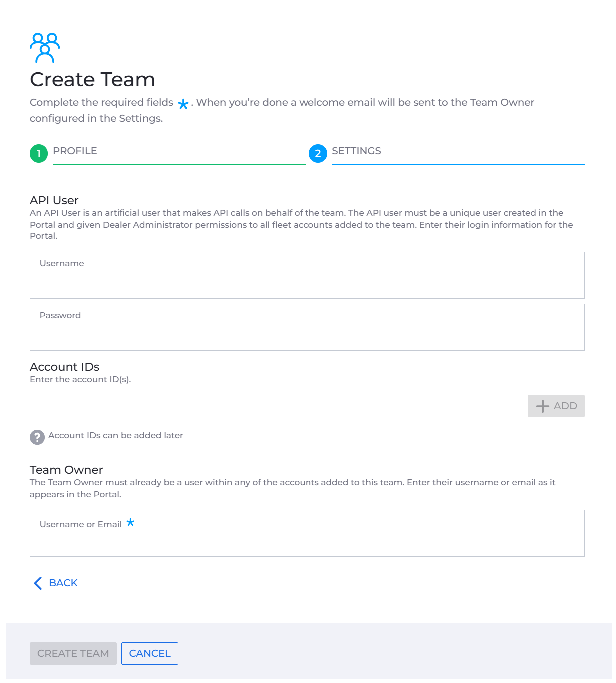Click the left chevron beside BACK
The image size is (616, 683).
[38, 583]
